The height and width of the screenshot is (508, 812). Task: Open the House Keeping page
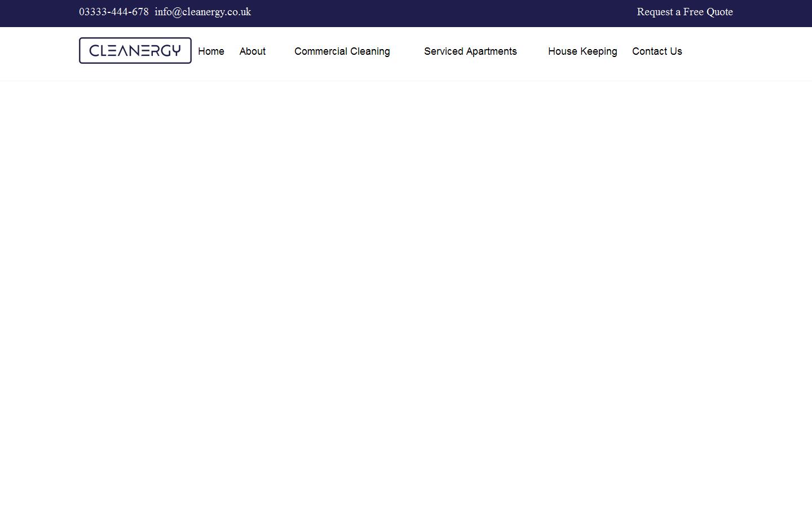point(582,51)
